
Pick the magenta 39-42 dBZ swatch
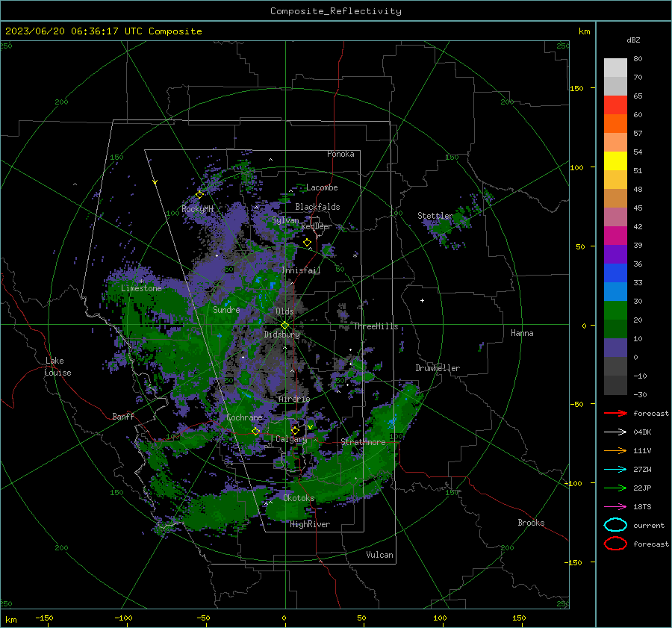pyautogui.click(x=615, y=236)
